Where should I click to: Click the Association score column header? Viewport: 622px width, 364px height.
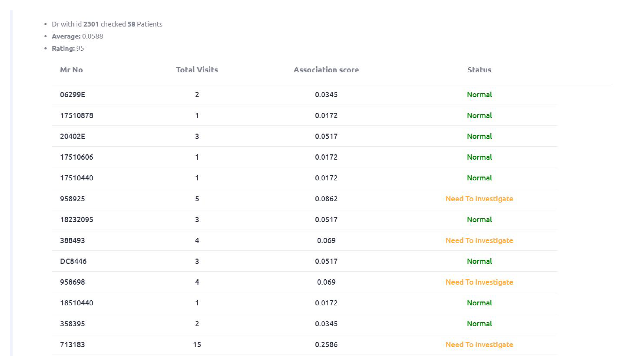326,70
